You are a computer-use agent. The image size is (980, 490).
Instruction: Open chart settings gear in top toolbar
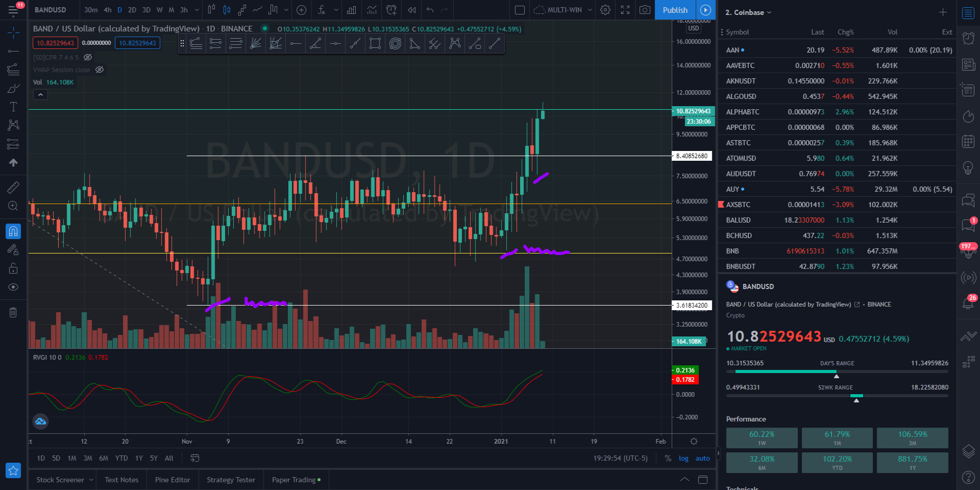point(606,10)
